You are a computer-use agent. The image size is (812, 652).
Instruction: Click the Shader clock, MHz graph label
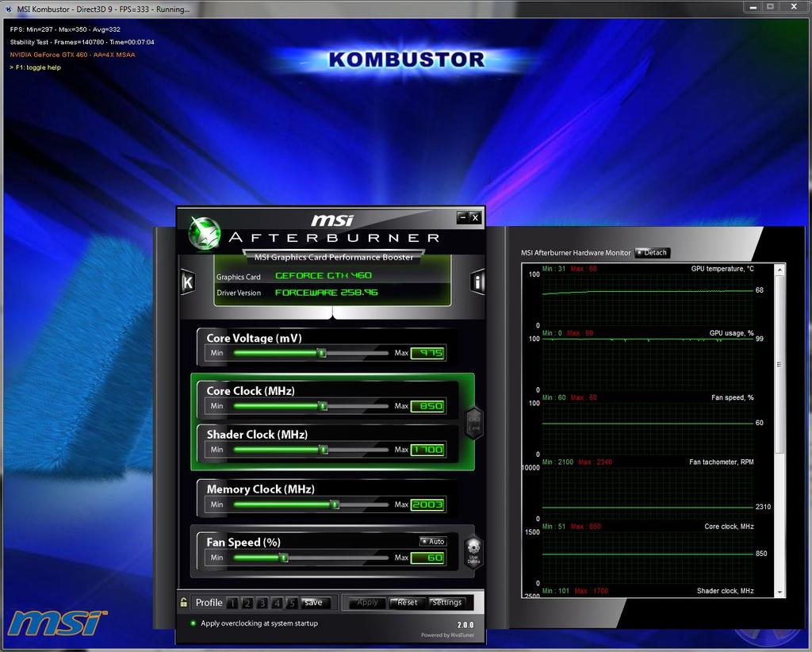tap(725, 591)
